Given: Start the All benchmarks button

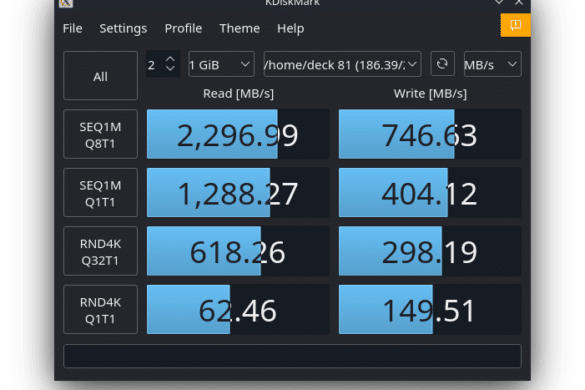Looking at the screenshot, I should [100, 76].
